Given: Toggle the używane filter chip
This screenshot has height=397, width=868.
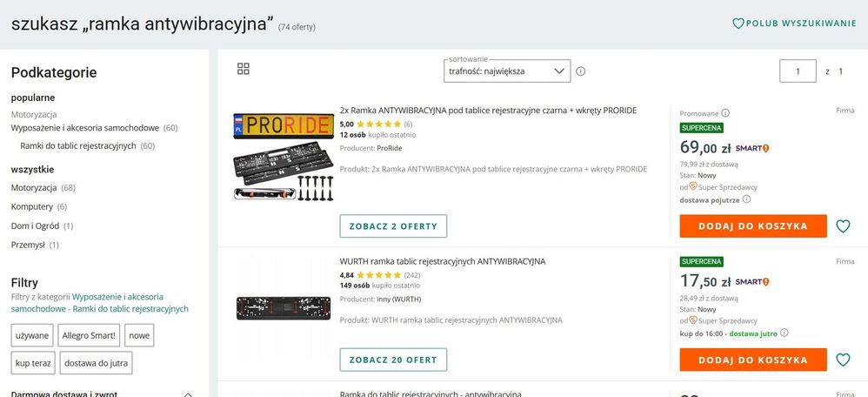Looking at the screenshot, I should pos(32,335).
